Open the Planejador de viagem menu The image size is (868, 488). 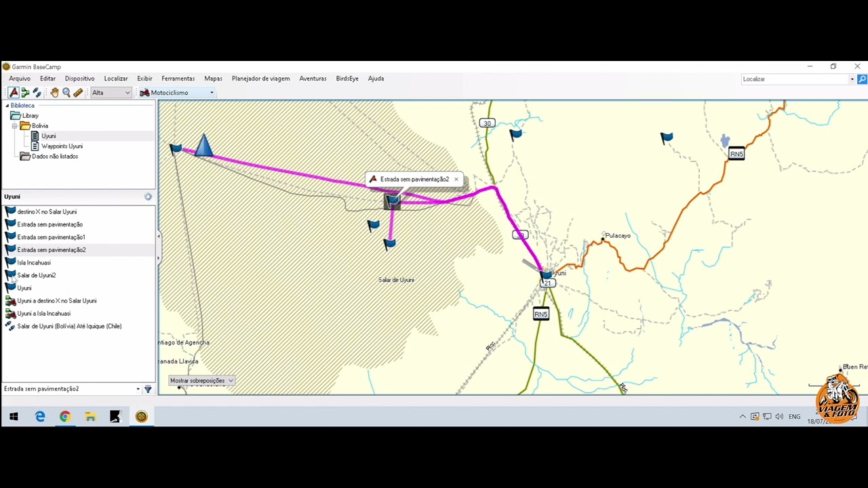click(261, 79)
